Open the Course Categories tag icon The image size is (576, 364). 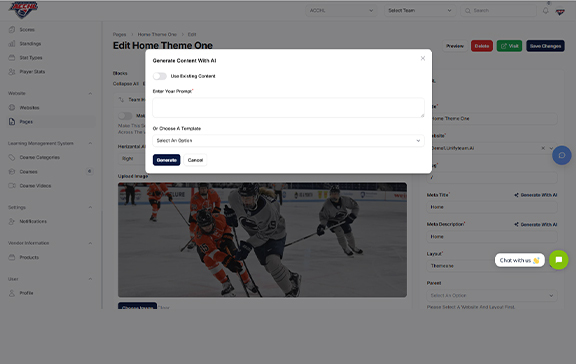click(12, 157)
